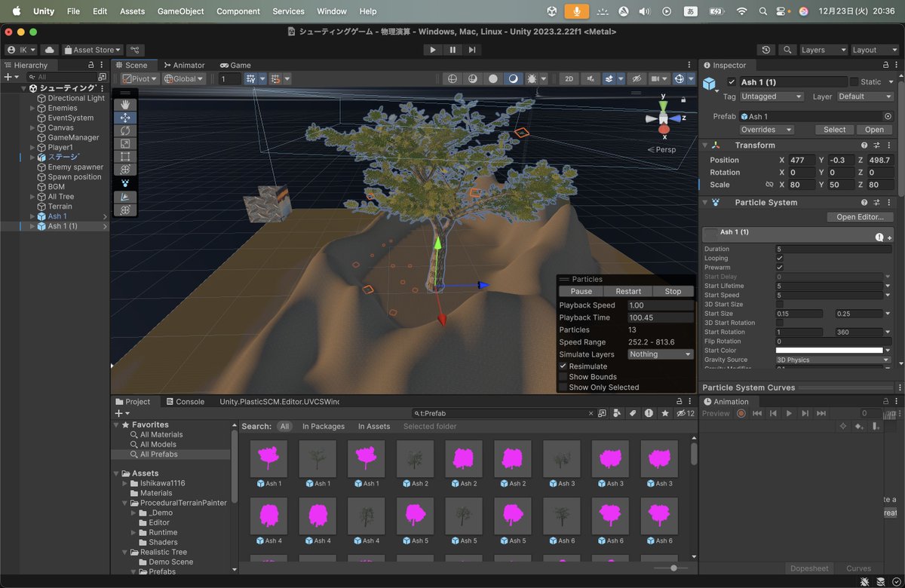Screen dimensions: 905x588
Task: Toggle 2D view mode in Scene
Action: (x=569, y=78)
